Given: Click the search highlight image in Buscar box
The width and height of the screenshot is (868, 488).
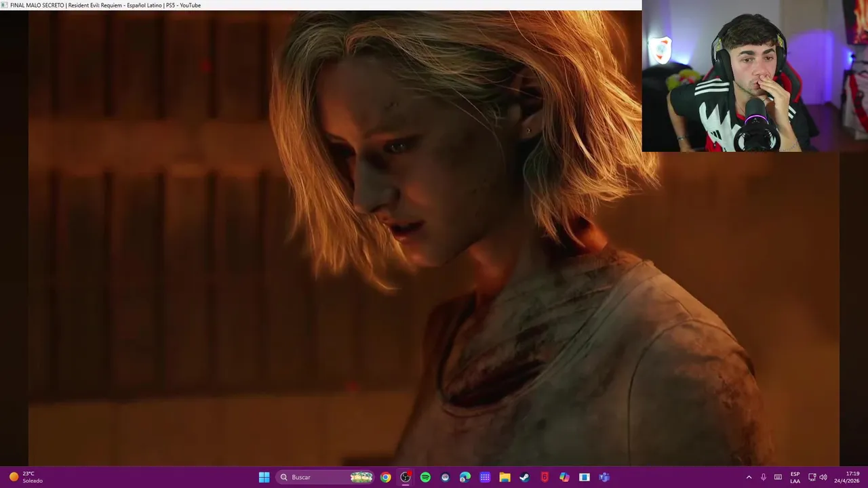Looking at the screenshot, I should [x=361, y=477].
